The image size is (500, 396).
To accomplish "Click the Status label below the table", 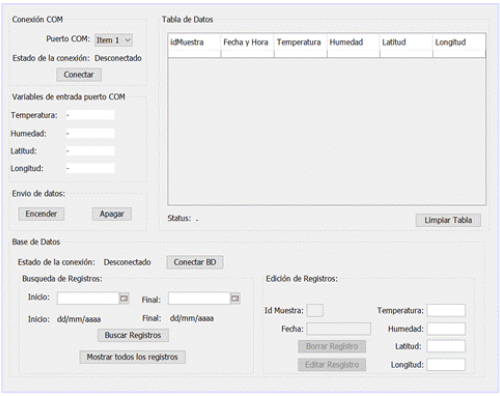I will pos(179,218).
